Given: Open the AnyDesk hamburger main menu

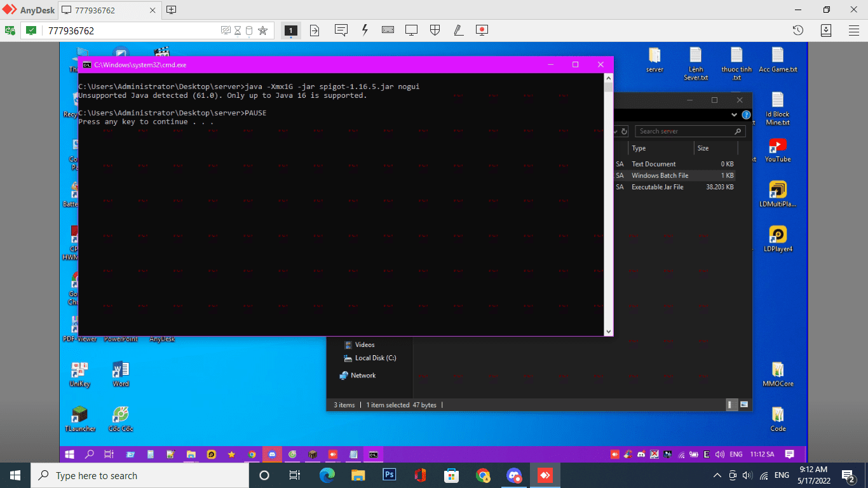Looking at the screenshot, I should 854,30.
